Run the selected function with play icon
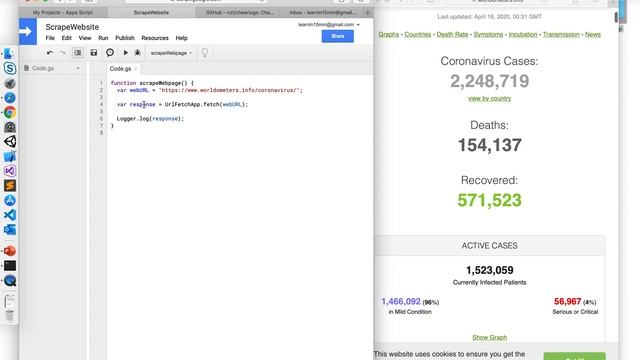This screenshot has height=360, width=640. tap(125, 53)
